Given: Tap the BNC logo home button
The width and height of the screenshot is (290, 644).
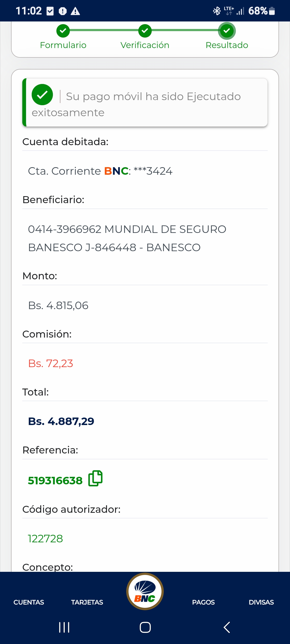Looking at the screenshot, I should [145, 591].
